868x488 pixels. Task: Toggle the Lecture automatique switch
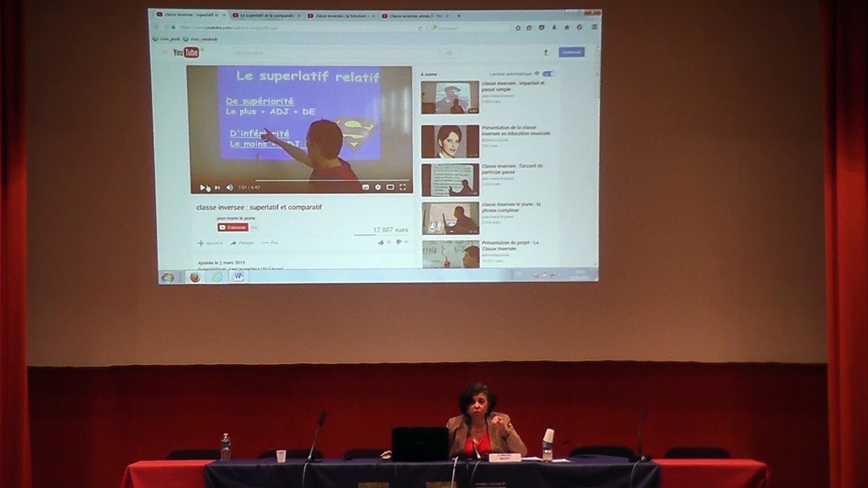click(x=548, y=73)
